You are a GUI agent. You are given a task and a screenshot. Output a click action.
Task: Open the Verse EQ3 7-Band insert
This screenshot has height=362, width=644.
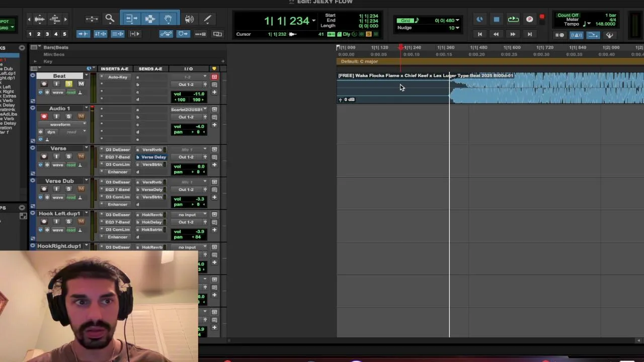117,157
